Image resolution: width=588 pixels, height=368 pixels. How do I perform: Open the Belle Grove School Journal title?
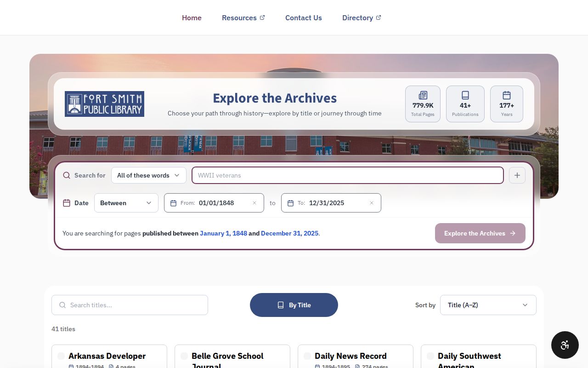coord(227,361)
